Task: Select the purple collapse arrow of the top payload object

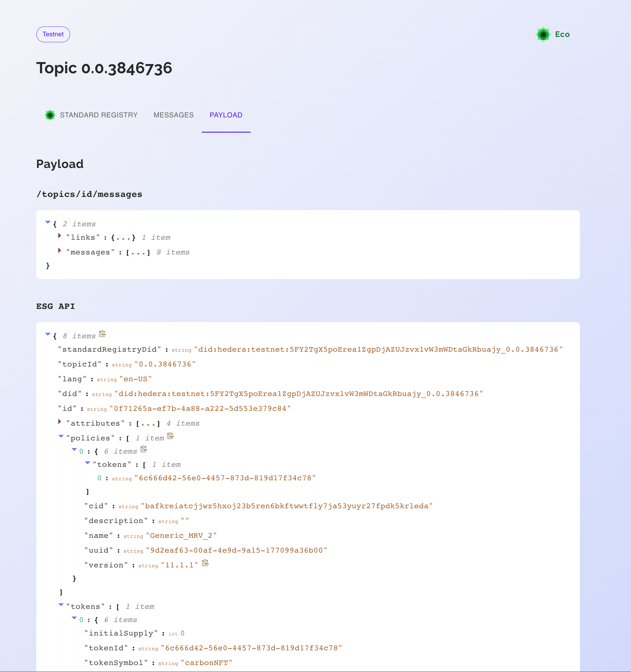Action: click(48, 222)
